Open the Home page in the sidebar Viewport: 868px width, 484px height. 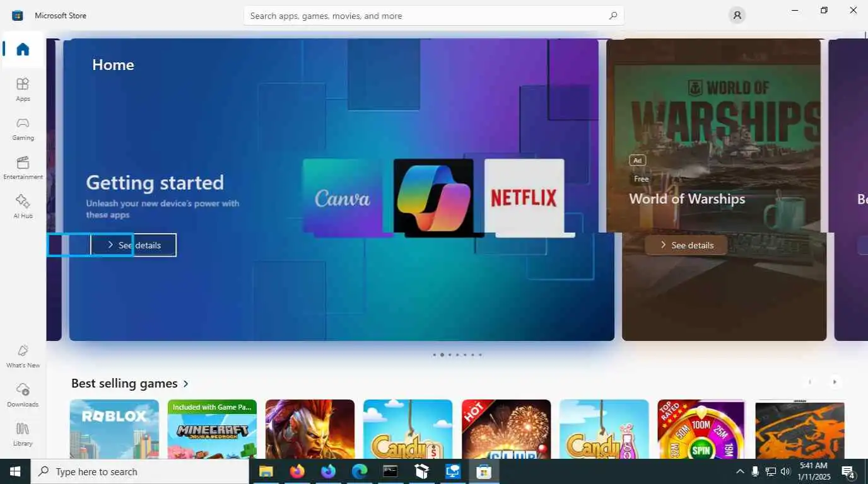pyautogui.click(x=23, y=50)
